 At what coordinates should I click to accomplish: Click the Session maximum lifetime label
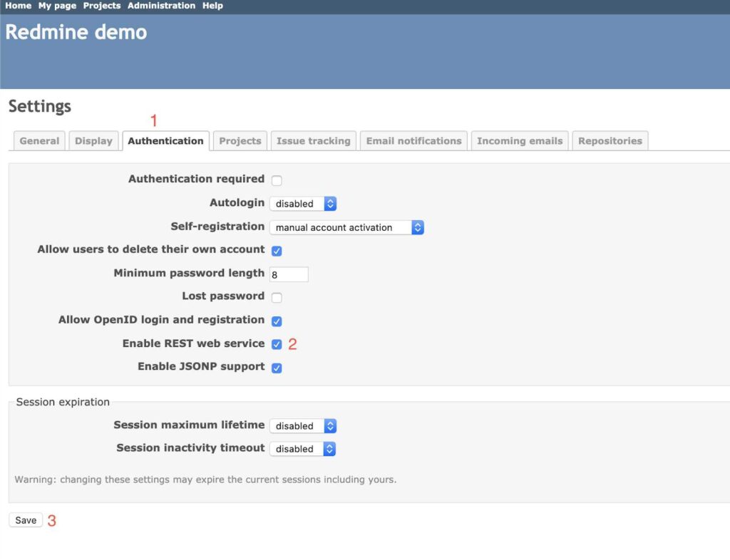point(189,425)
